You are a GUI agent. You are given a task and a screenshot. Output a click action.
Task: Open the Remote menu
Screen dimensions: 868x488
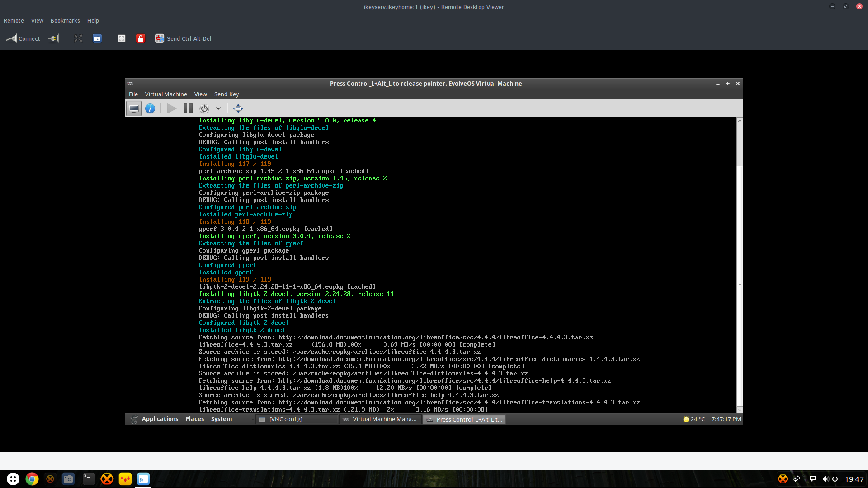coord(14,21)
